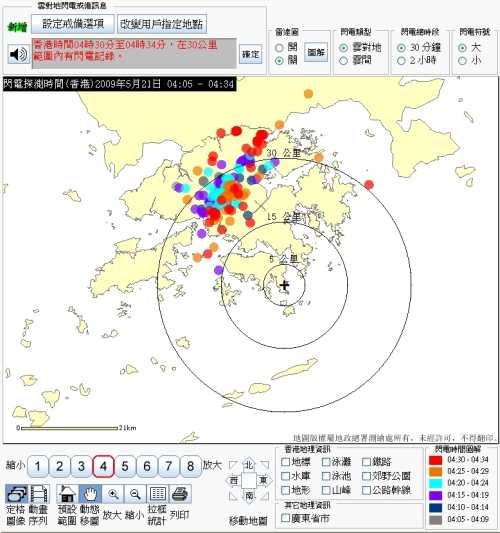Choose the 2 小時 time period
This screenshot has width=500, height=533.
(x=401, y=61)
